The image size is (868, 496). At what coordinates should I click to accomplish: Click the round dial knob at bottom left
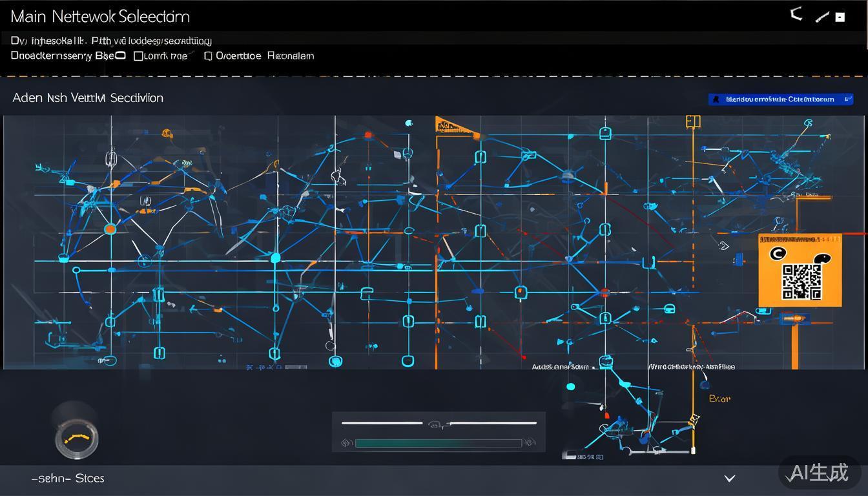(x=77, y=438)
